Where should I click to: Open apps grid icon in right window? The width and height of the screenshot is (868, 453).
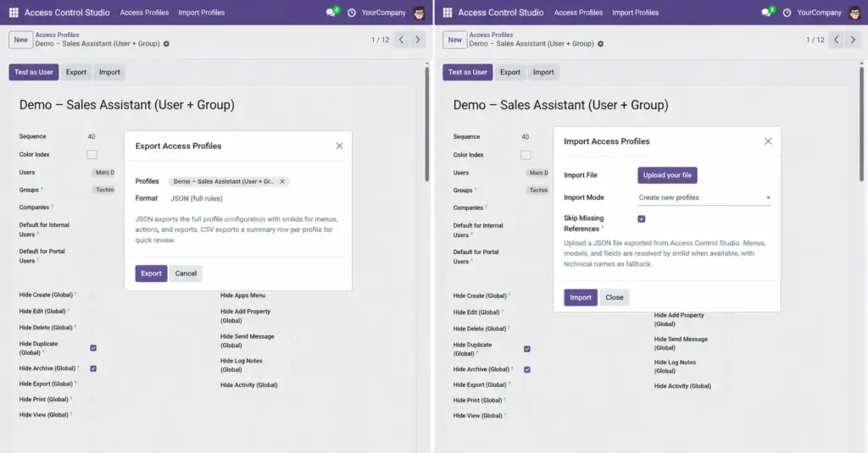(448, 12)
